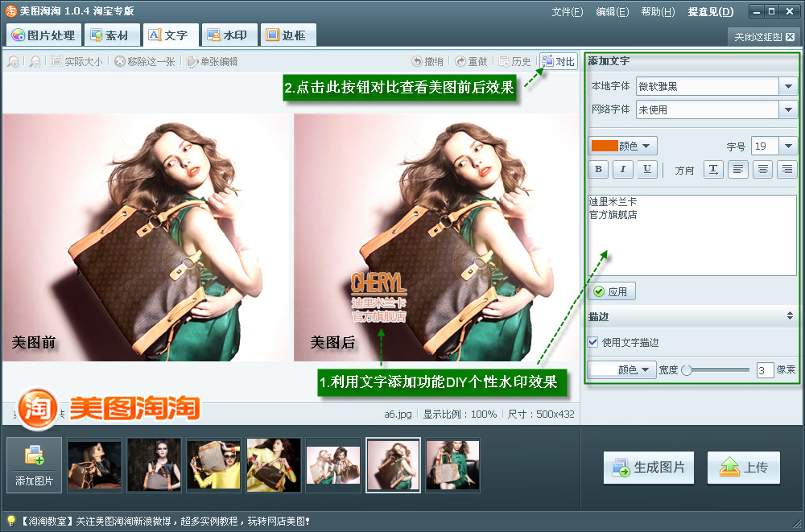The height and width of the screenshot is (532, 805).
Task: Redo action with 重做
Action: tap(471, 62)
